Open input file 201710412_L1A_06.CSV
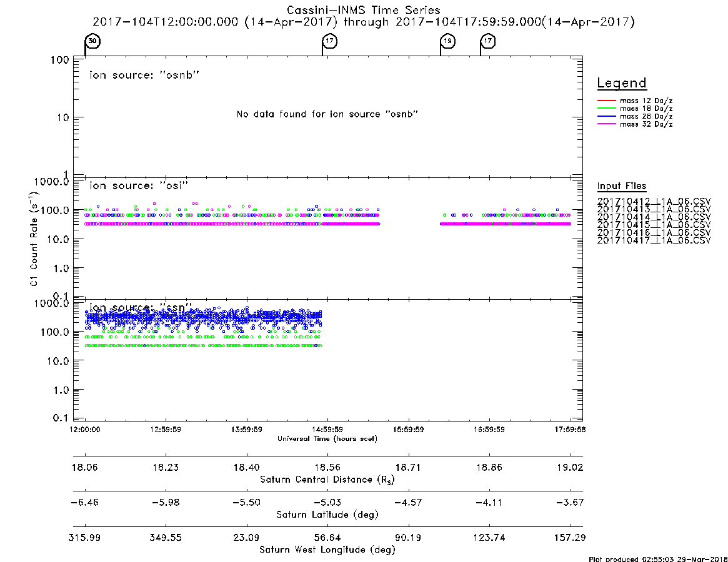Viewport: 728px width, 562px height. (654, 202)
